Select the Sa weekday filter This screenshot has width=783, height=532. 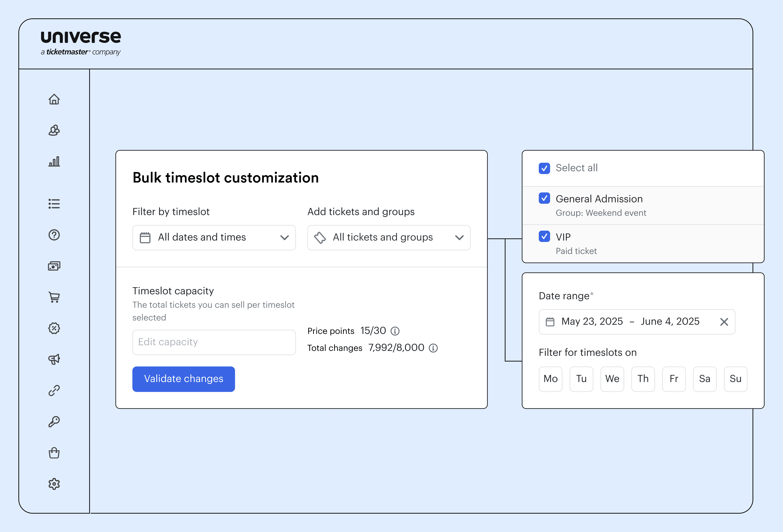[704, 379]
